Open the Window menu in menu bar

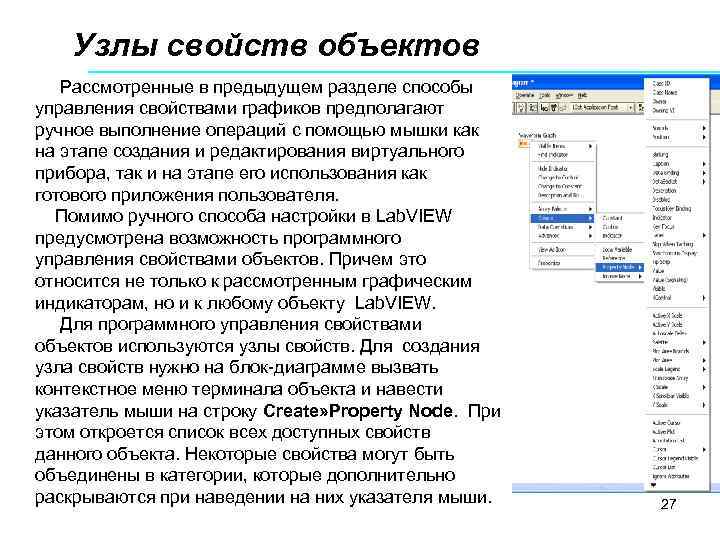(565, 96)
